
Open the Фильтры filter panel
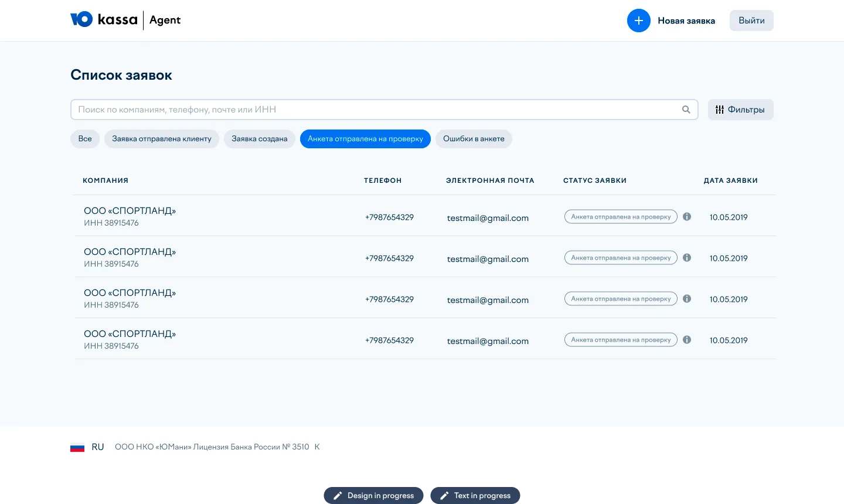pyautogui.click(x=740, y=110)
